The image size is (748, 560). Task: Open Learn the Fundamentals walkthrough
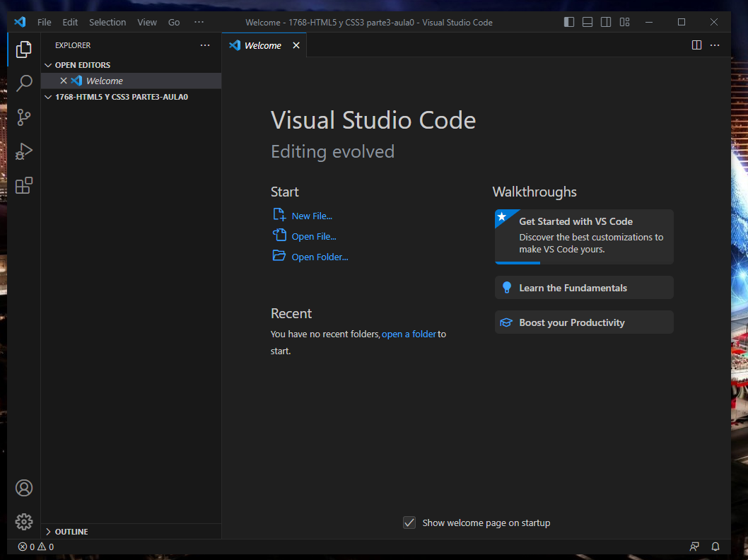(x=584, y=288)
